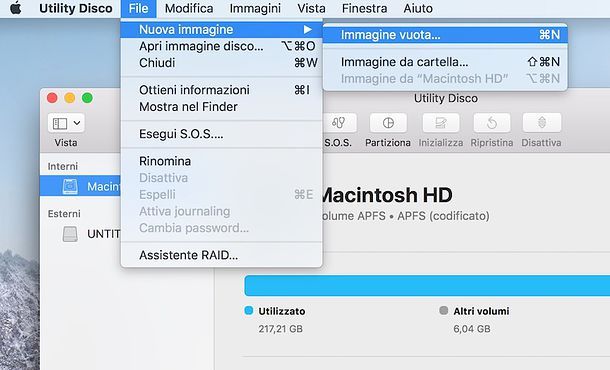The height and width of the screenshot is (370, 610).
Task: Open the Vista dropdown chevron
Action: [77, 123]
